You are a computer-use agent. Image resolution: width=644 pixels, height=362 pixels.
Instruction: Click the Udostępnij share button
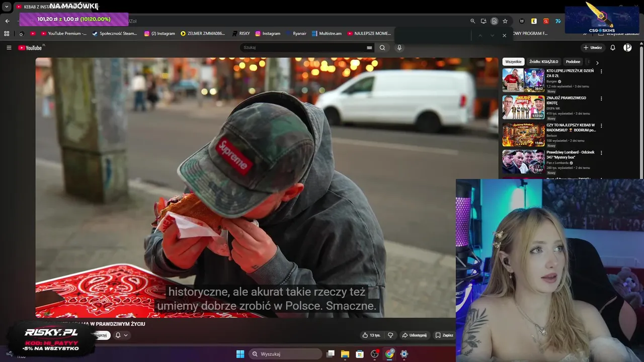414,335
